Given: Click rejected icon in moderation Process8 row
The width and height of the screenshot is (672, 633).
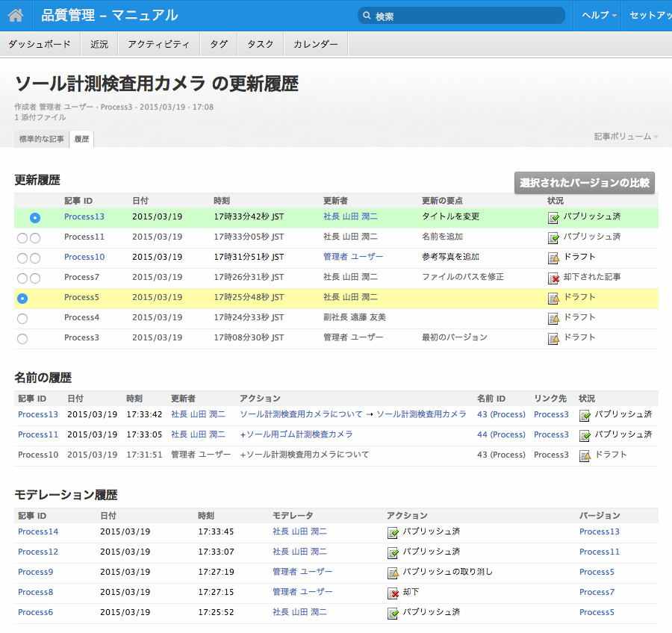Looking at the screenshot, I should click(393, 593).
